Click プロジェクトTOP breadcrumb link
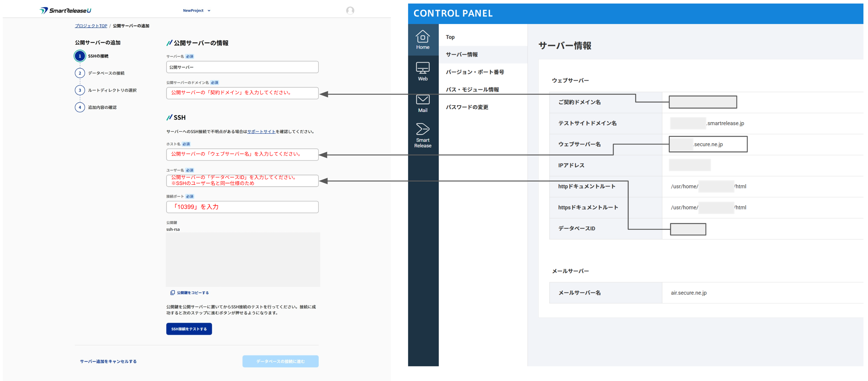This screenshot has height=381, width=868. tap(91, 26)
